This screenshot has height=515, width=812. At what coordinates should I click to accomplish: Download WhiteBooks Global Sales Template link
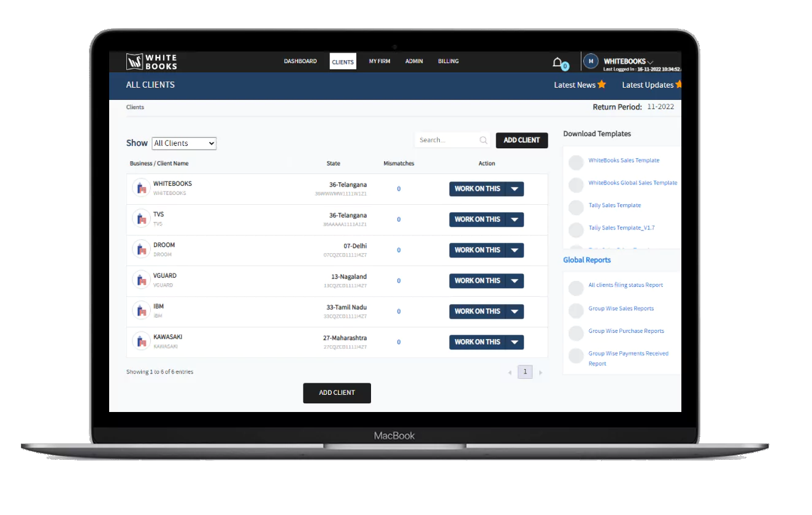click(x=633, y=183)
